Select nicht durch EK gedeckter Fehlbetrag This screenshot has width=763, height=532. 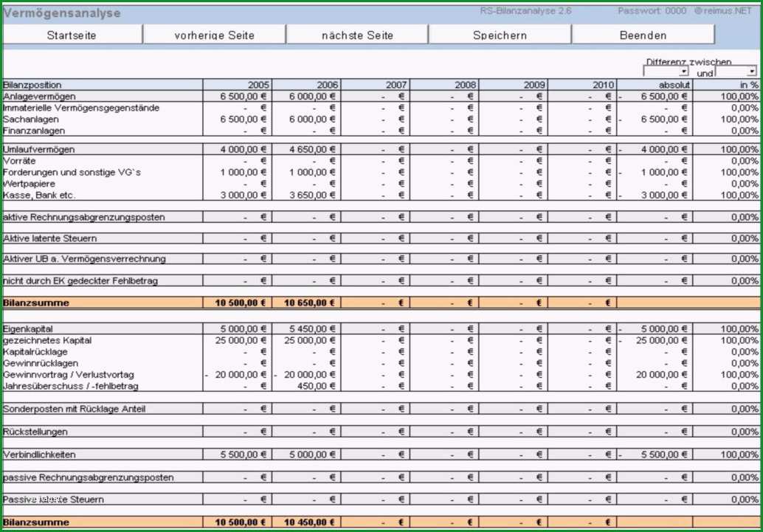(x=80, y=280)
